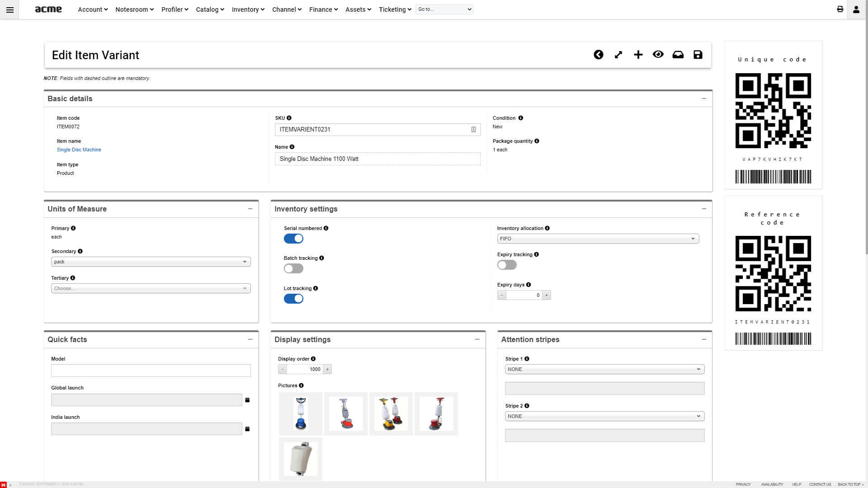Click the acme logo

pos(48,9)
